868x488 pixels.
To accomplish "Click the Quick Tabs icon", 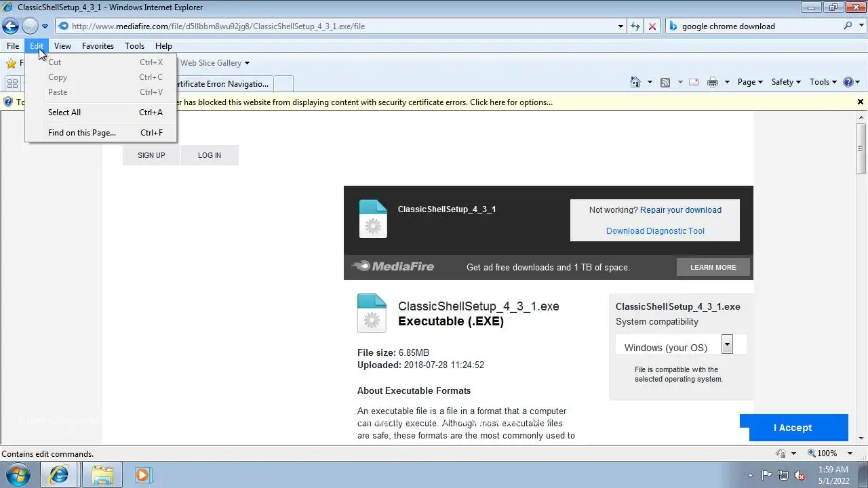I will coord(12,83).
